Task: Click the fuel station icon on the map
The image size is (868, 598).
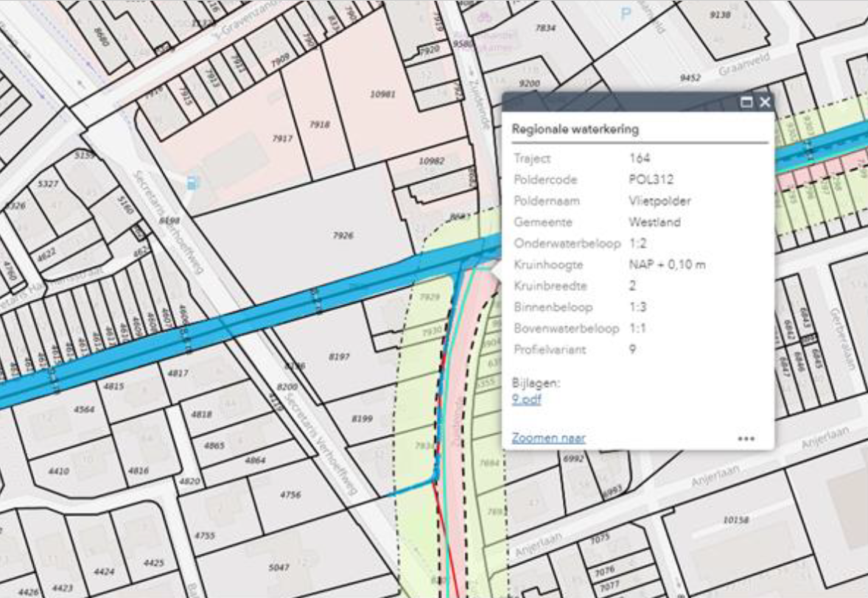Action: 192,182
